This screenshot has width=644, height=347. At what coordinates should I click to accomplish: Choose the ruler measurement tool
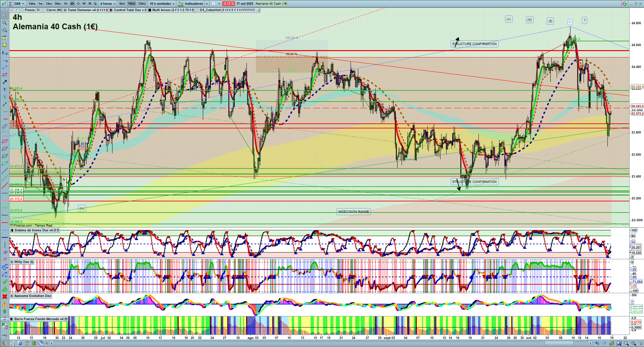pos(4,126)
